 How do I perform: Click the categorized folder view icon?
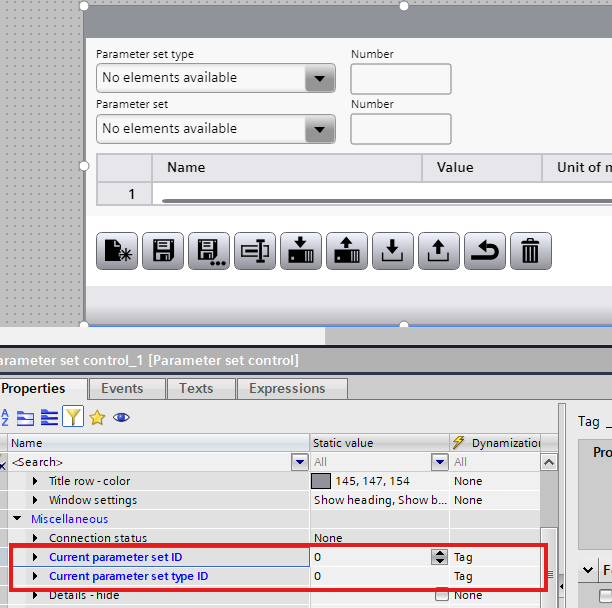click(25, 418)
